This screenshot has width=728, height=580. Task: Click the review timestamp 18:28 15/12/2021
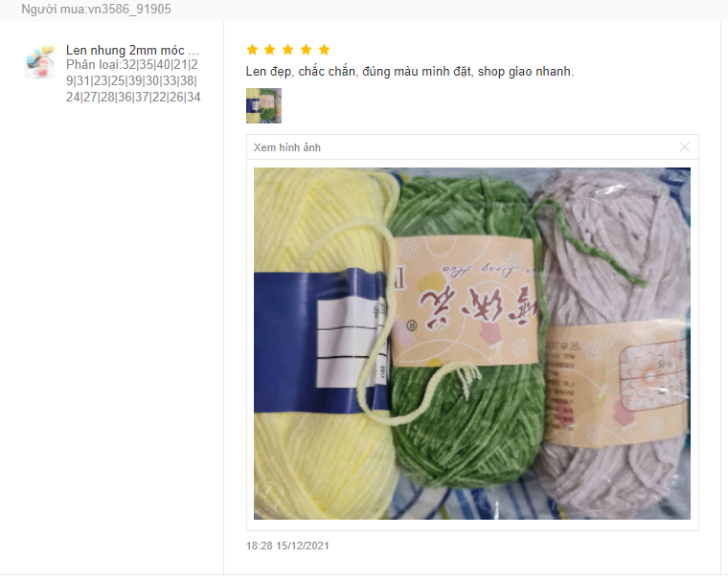tap(287, 546)
